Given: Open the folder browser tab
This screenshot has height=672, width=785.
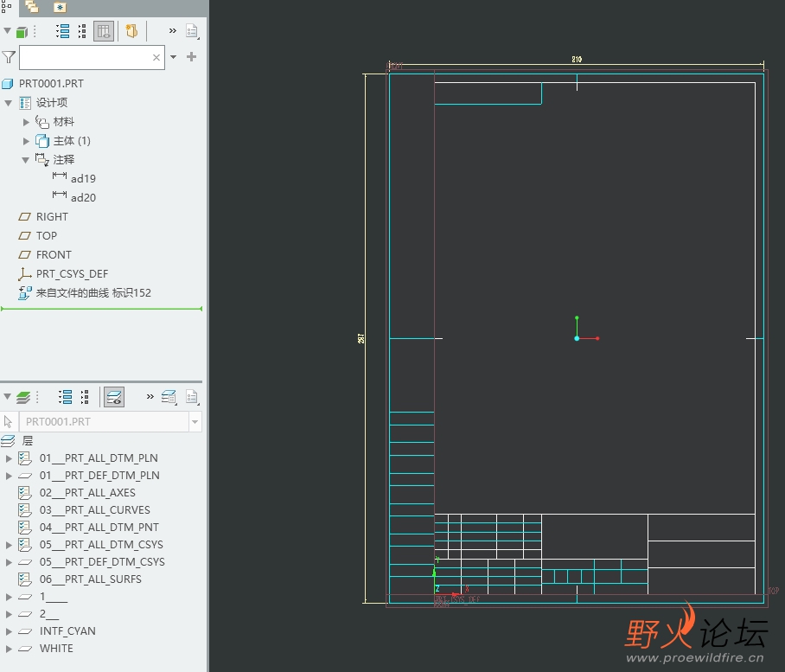Looking at the screenshot, I should 32,7.
